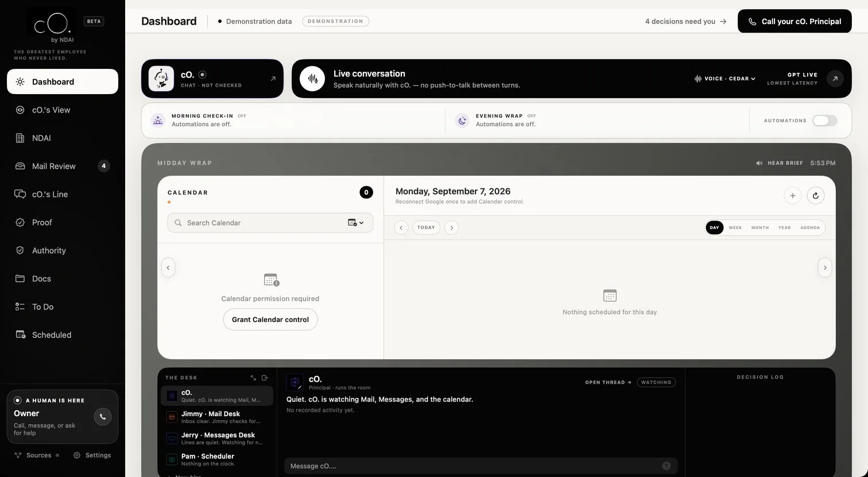Click the Authority shield icon

(x=20, y=250)
